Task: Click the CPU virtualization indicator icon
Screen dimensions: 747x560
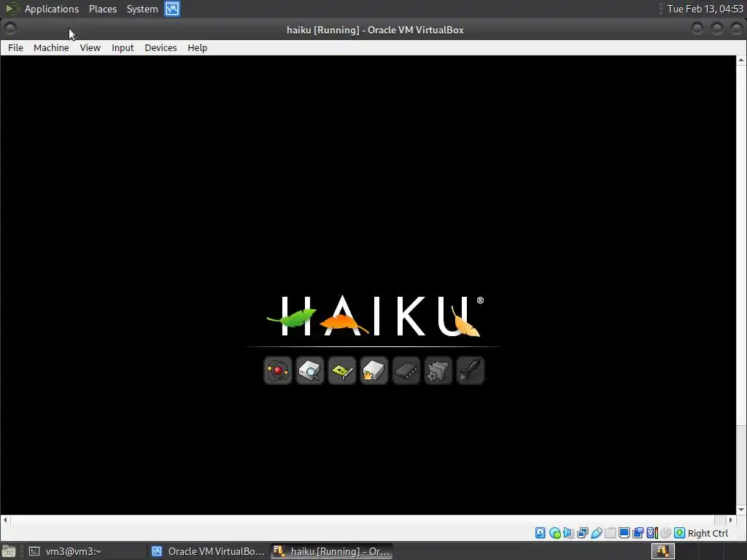Action: pyautogui.click(x=652, y=533)
